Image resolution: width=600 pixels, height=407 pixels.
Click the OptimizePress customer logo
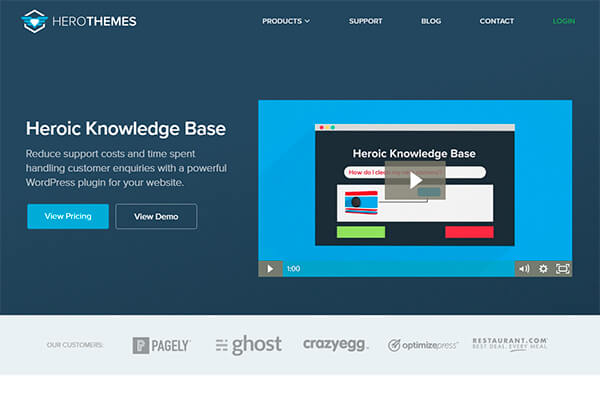(423, 345)
